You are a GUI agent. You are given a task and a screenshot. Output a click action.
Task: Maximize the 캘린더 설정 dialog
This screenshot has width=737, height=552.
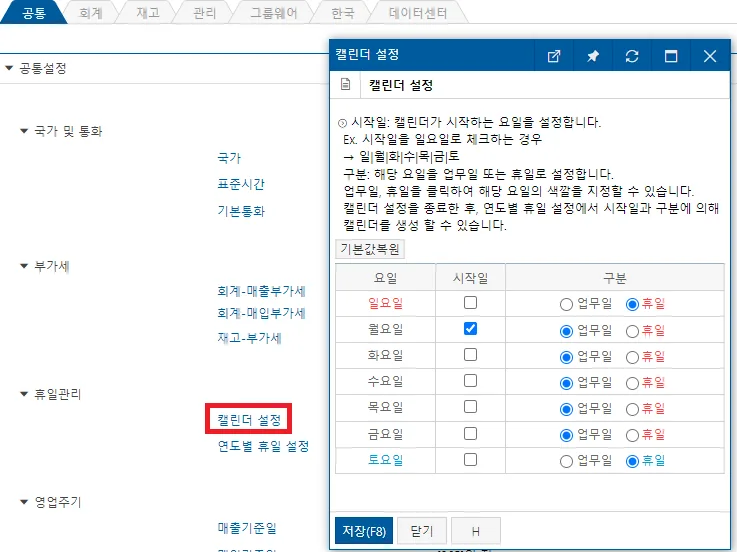pyautogui.click(x=671, y=56)
